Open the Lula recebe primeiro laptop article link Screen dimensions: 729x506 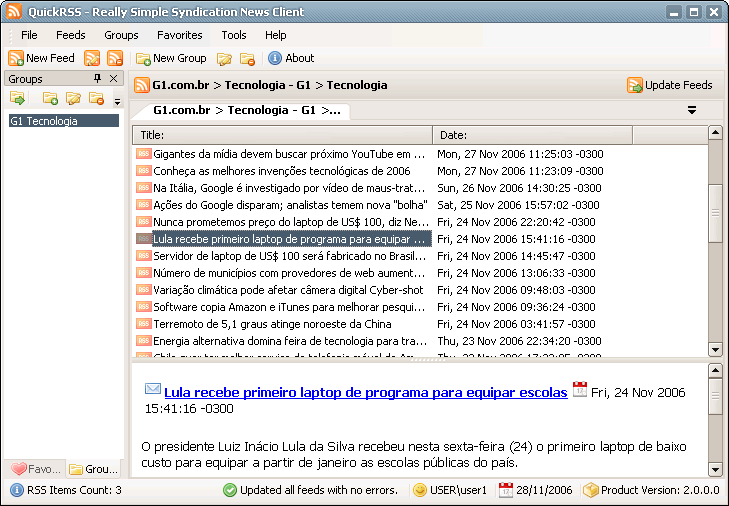pyautogui.click(x=366, y=392)
